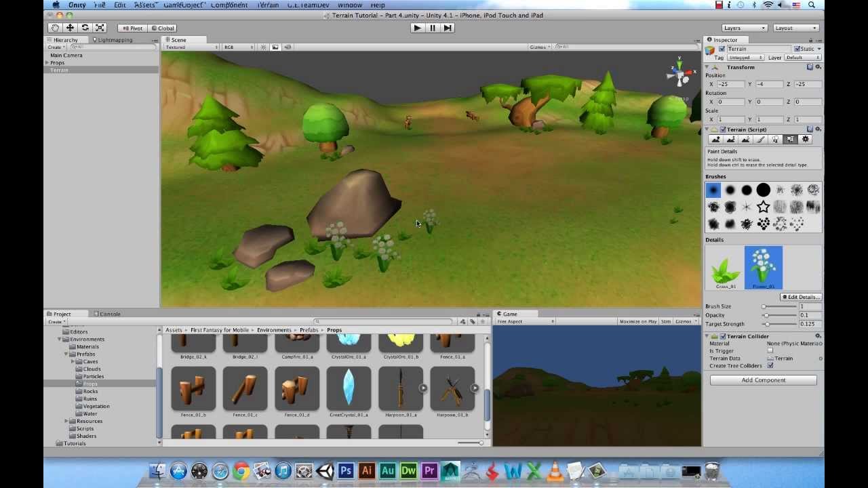Screen dimensions: 868x488
Task: Toggle the Terrain Collider enabled checkbox
Action: point(723,336)
